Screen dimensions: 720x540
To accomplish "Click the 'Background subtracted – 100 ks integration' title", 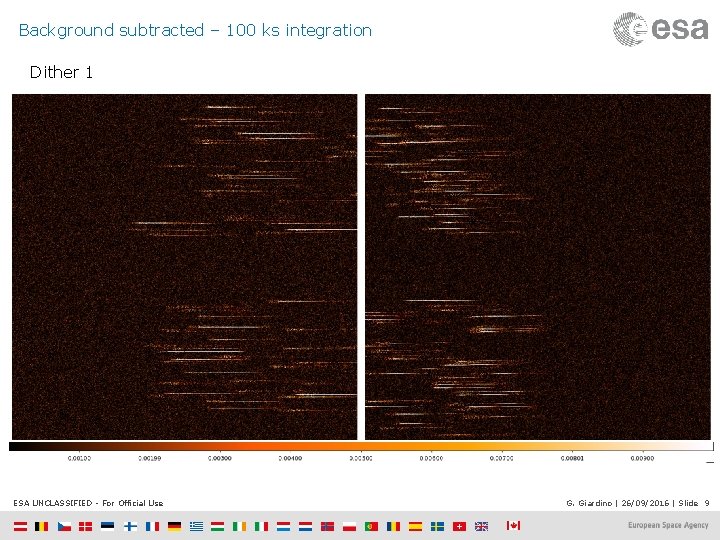I will point(195,30).
